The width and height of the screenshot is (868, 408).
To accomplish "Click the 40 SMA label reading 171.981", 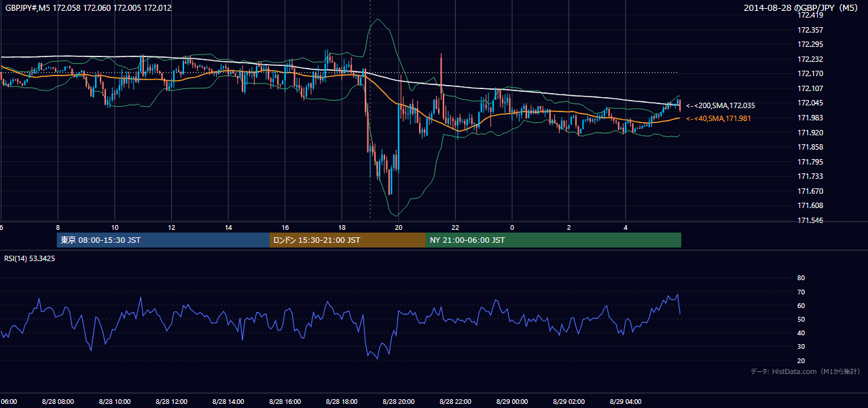I will pos(719,118).
